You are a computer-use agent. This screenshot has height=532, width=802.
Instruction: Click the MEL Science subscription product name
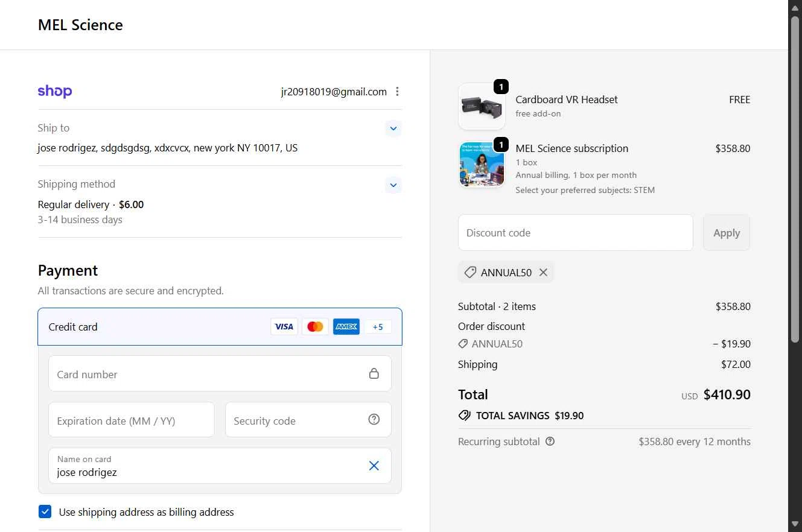572,148
